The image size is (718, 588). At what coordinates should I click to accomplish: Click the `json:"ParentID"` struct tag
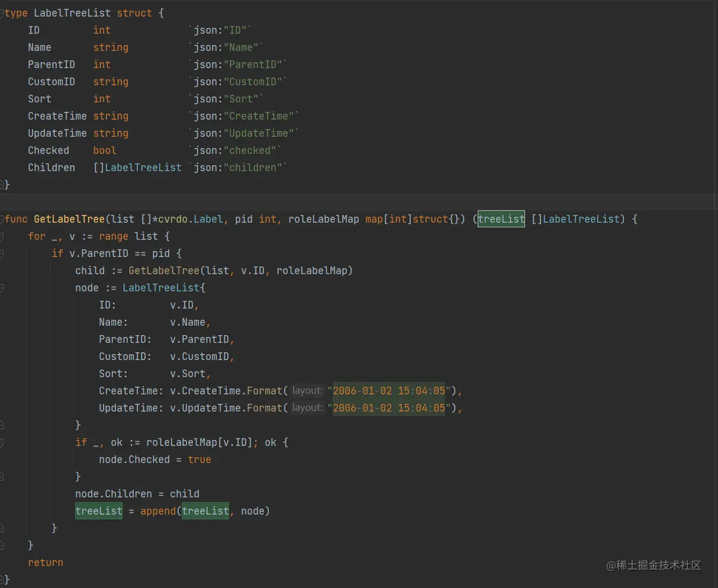(238, 65)
